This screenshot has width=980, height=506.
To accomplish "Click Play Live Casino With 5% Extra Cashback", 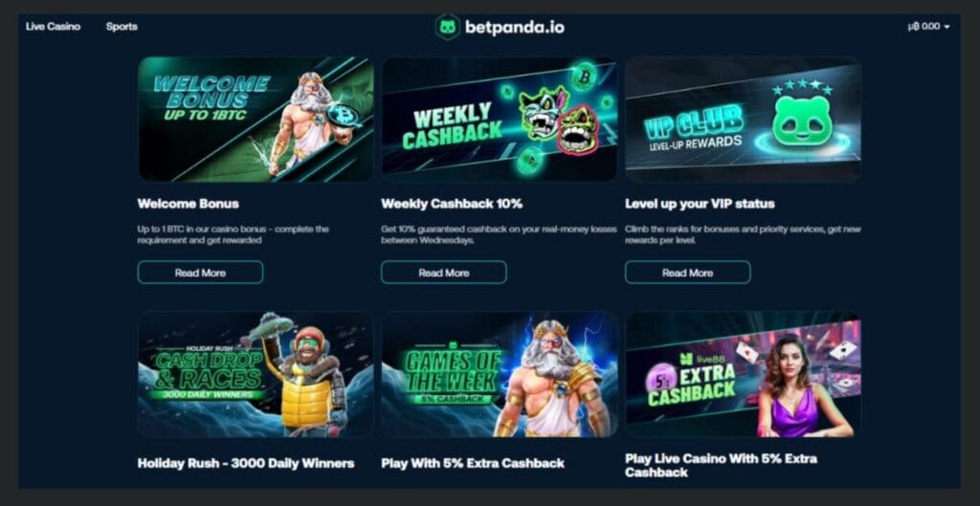I will tap(721, 466).
